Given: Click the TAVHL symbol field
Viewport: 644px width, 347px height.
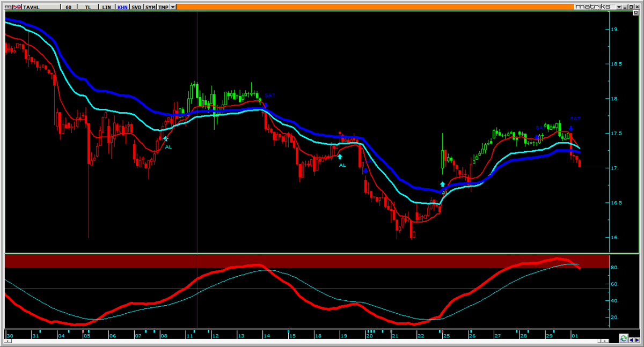Looking at the screenshot, I should [x=41, y=8].
